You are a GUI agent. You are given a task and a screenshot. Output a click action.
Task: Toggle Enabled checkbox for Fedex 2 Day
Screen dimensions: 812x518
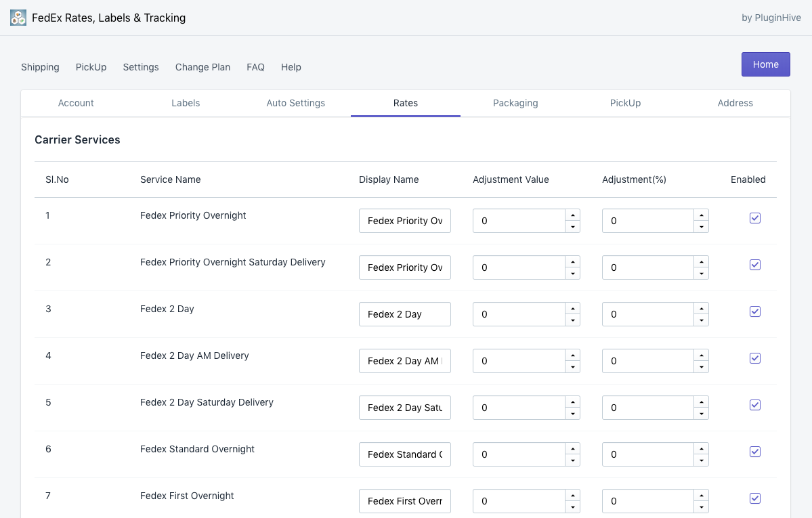click(x=755, y=311)
